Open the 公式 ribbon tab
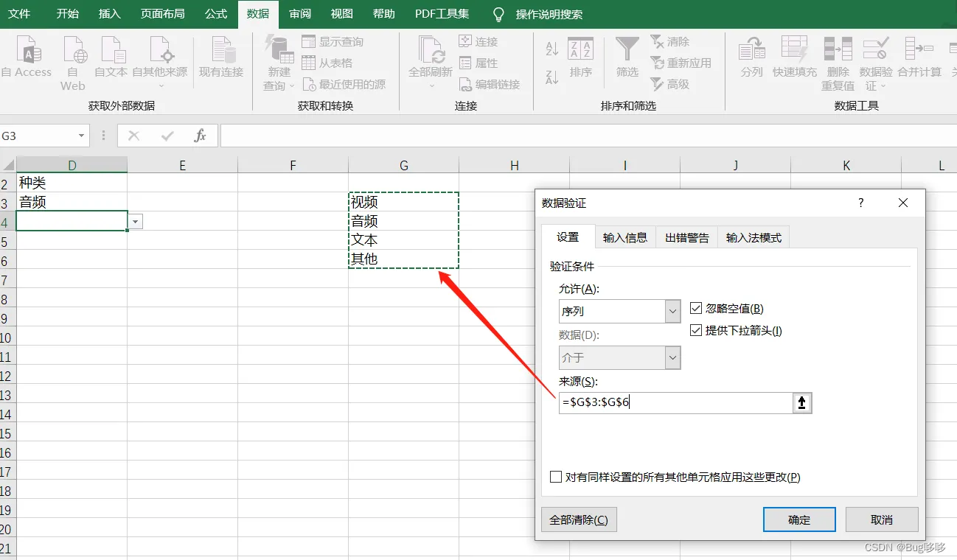Image resolution: width=957 pixels, height=560 pixels. [216, 14]
